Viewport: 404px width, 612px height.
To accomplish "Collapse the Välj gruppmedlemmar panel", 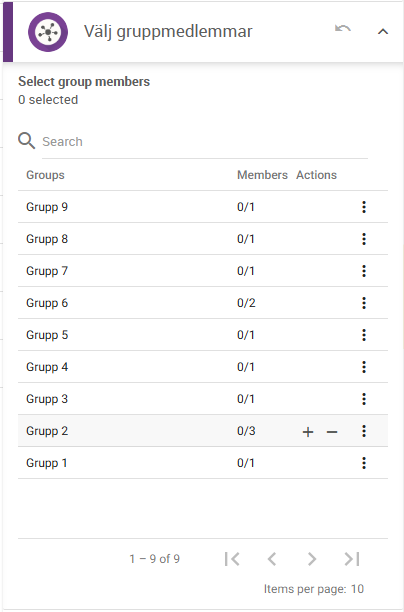I will (383, 32).
